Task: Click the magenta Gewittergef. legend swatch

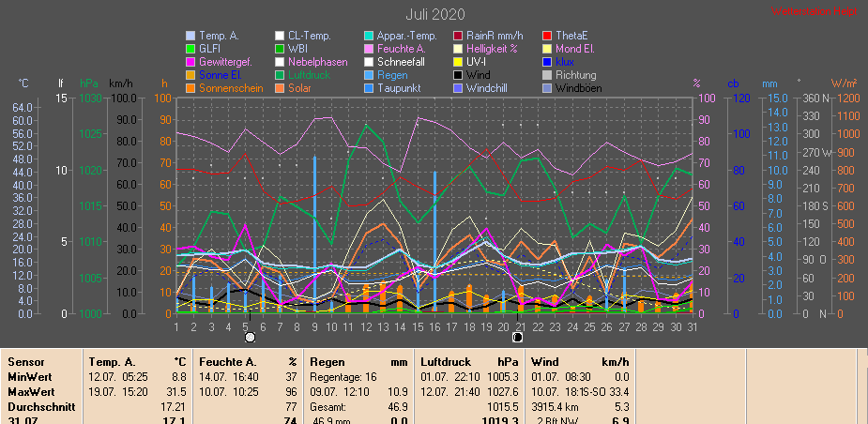Action: pos(190,62)
